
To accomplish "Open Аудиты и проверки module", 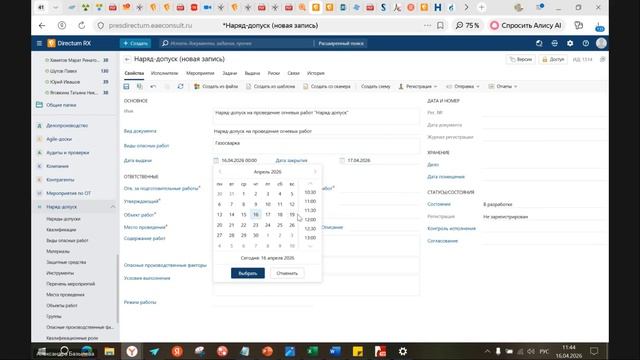I will [67, 153].
